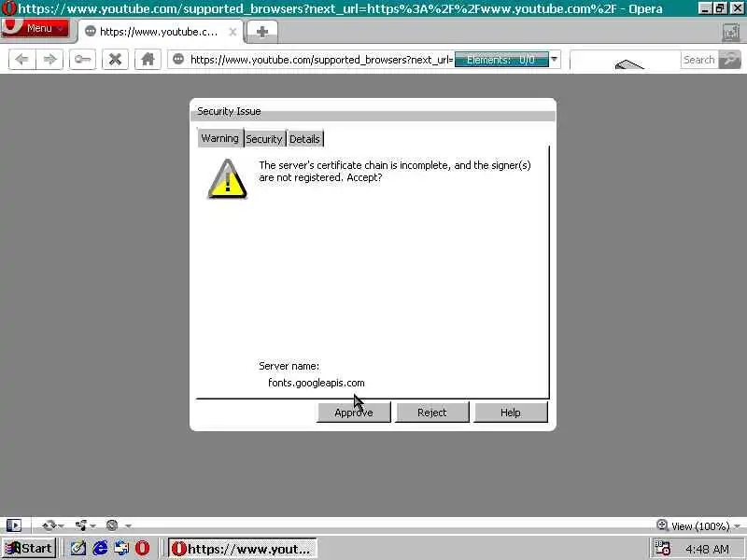Stop loading with the X toolbar button
The width and height of the screenshot is (747, 560).
[x=115, y=60]
